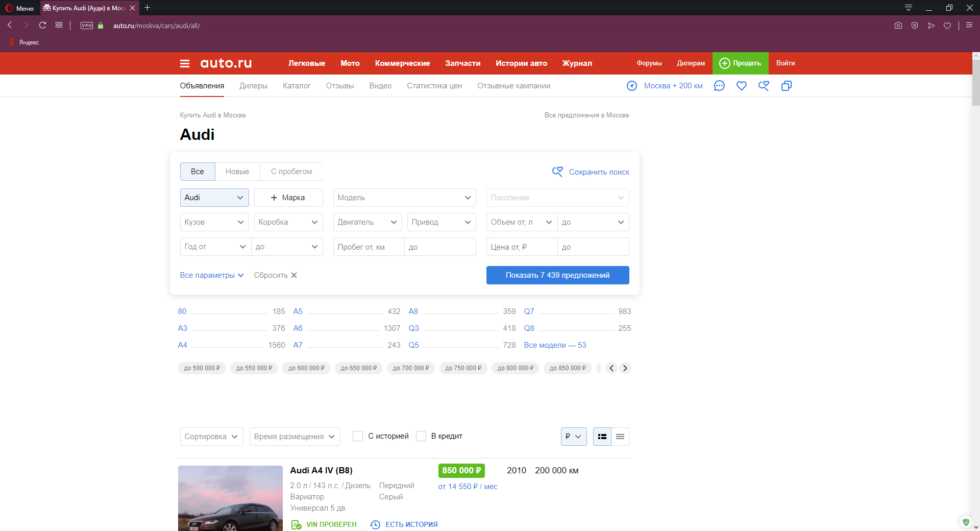Click the VPN badge in the address bar
980x531 pixels.
[86, 26]
